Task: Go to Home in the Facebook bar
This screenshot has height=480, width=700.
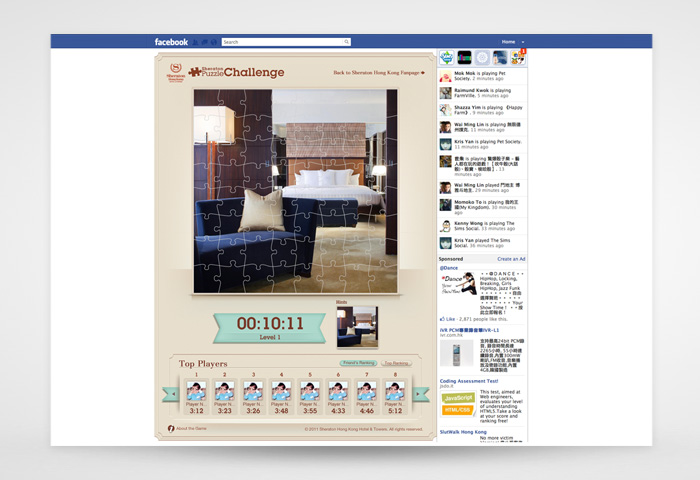Action: 508,42
